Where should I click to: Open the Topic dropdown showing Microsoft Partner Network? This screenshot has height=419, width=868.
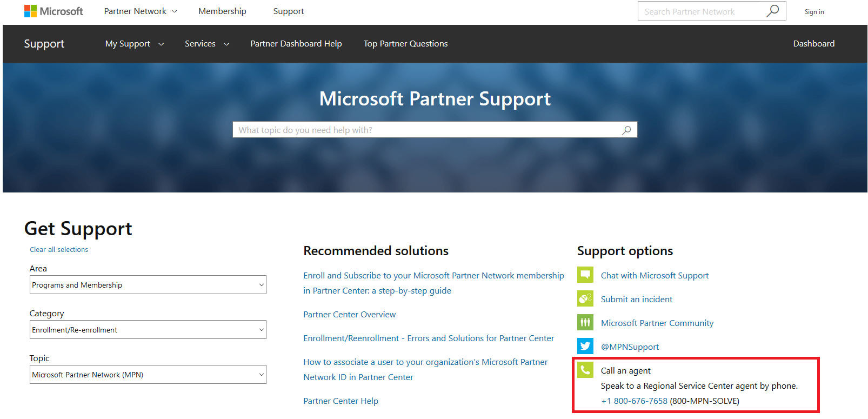point(148,375)
